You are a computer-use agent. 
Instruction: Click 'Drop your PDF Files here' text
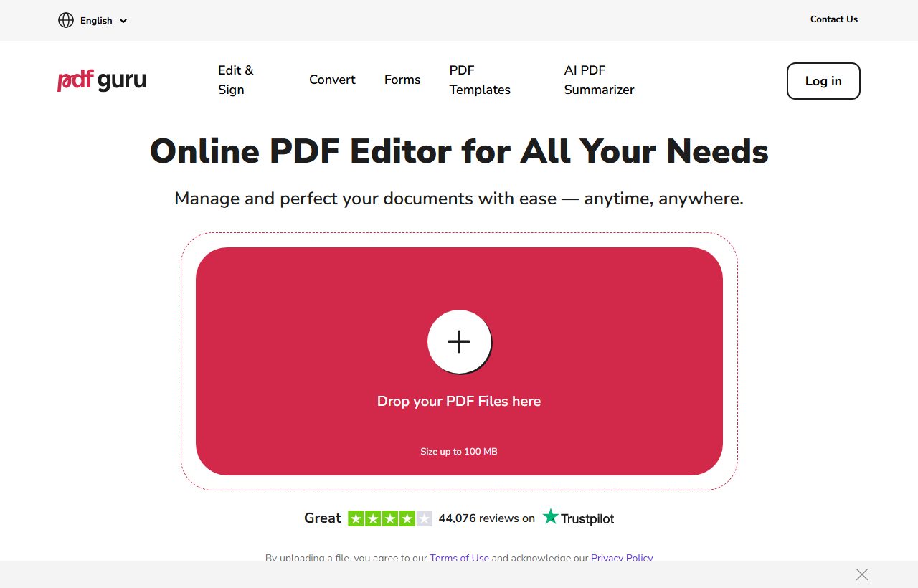pos(459,401)
